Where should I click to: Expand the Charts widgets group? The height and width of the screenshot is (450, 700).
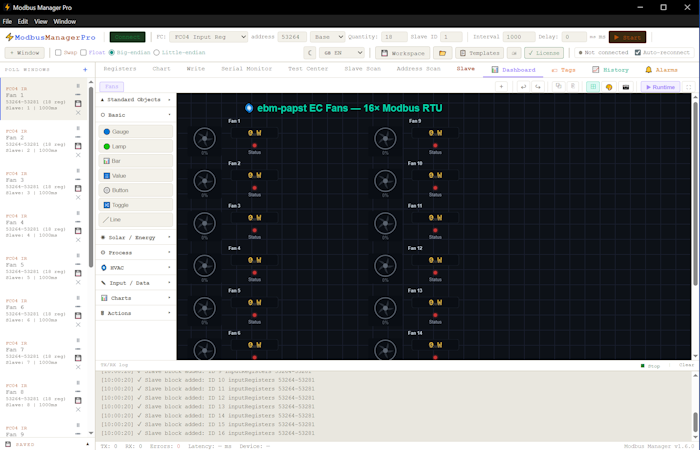pyautogui.click(x=136, y=298)
